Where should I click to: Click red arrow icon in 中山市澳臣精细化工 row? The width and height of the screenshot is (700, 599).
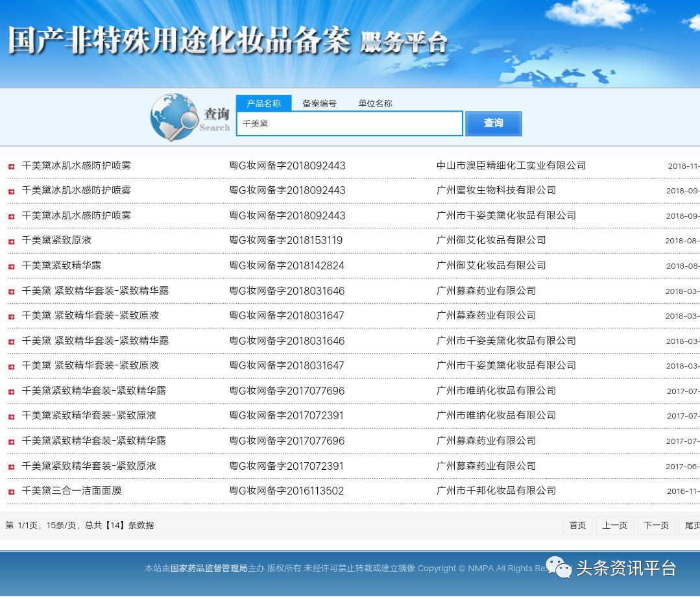click(12, 166)
